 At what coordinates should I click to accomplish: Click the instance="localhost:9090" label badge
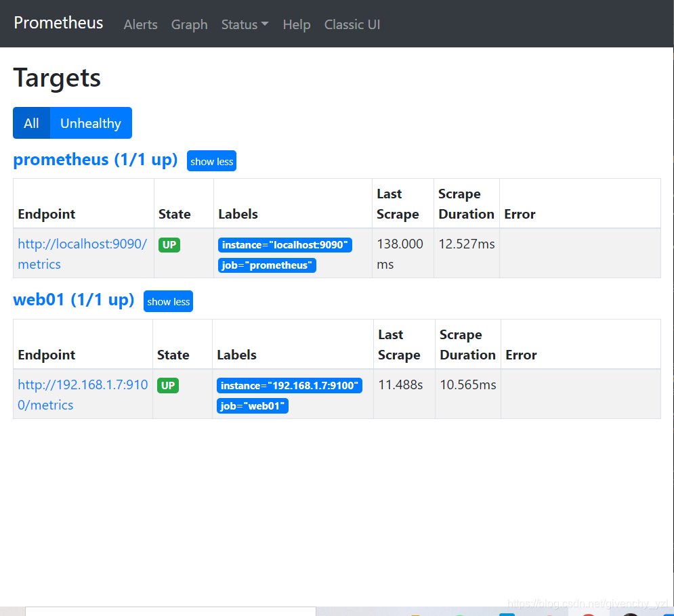285,245
